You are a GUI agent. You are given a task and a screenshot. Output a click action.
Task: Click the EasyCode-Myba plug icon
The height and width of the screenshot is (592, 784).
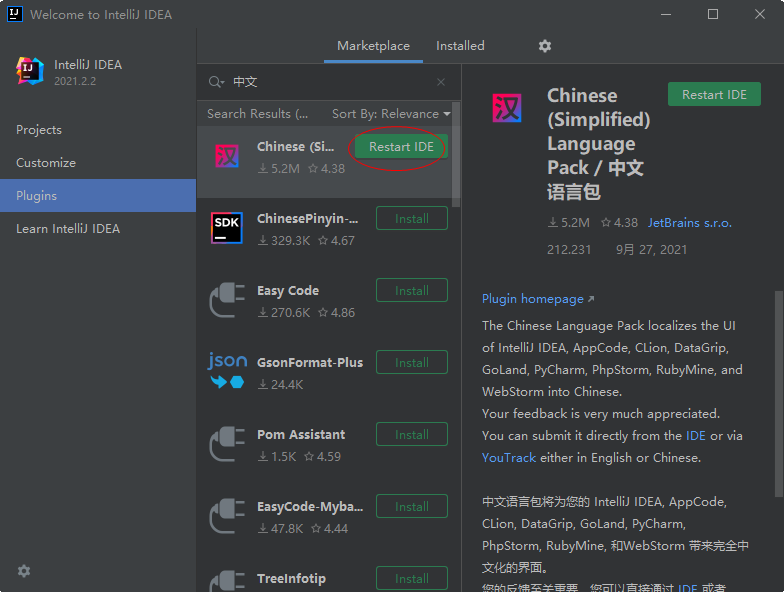[x=227, y=516]
